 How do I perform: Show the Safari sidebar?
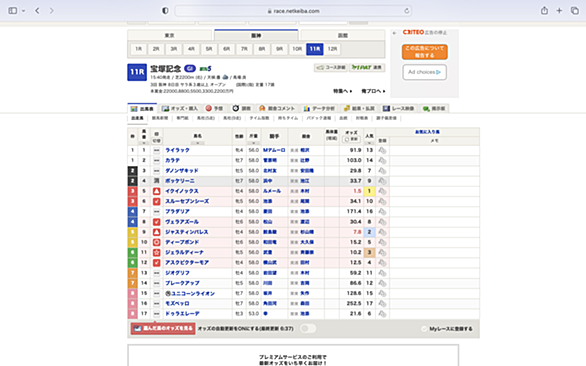pos(13,11)
